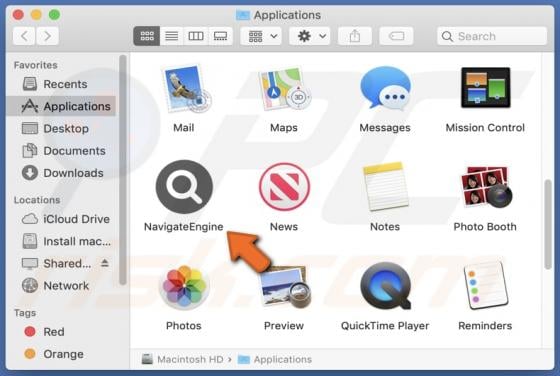Select Applications in the sidebar

pos(61,106)
